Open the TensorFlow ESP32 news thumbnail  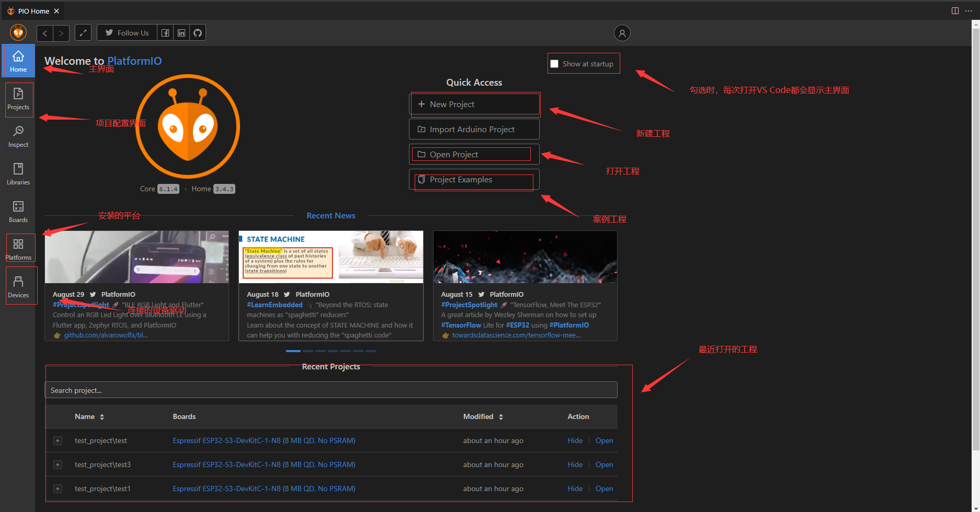pyautogui.click(x=525, y=257)
